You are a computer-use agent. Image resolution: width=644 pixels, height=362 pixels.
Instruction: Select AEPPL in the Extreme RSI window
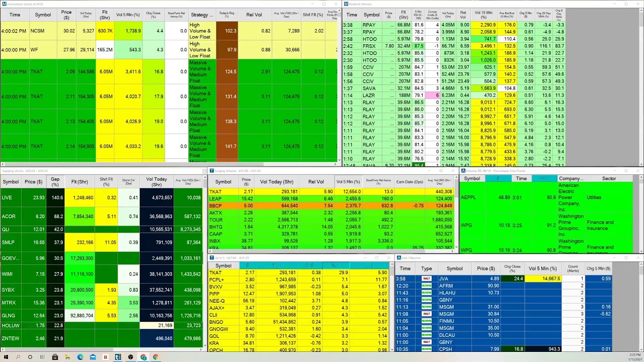coord(468,198)
